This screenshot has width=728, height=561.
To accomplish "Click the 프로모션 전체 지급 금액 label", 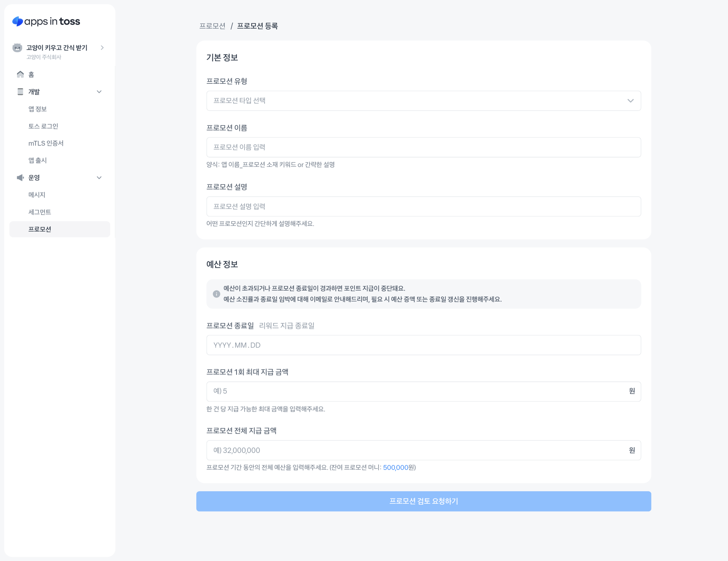I will pyautogui.click(x=241, y=430).
